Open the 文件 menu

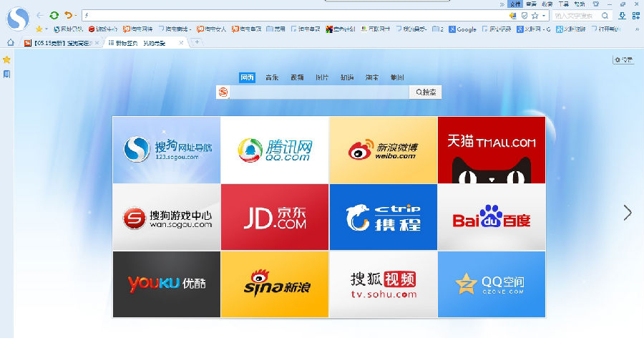point(514,4)
